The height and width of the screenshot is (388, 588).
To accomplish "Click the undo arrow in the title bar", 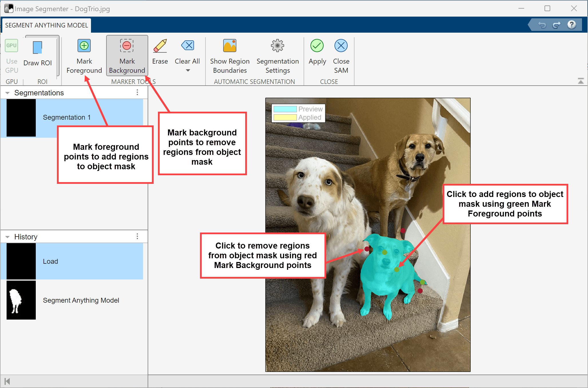I will click(x=542, y=25).
